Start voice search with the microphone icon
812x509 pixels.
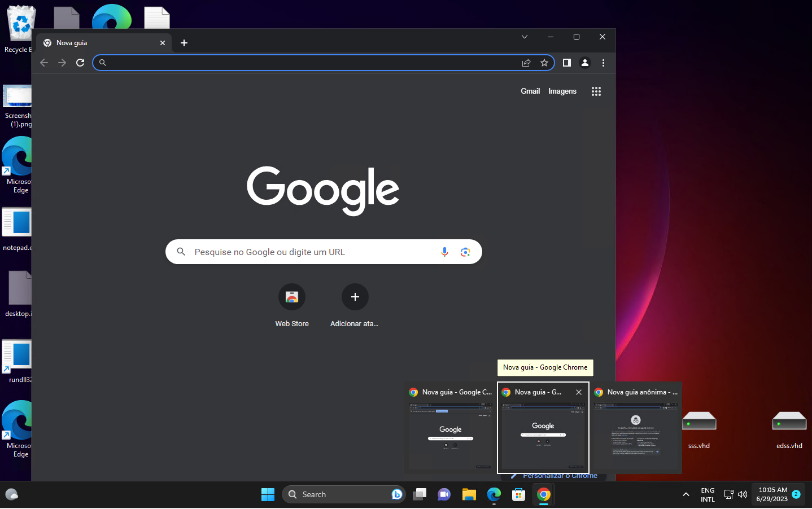click(x=445, y=252)
